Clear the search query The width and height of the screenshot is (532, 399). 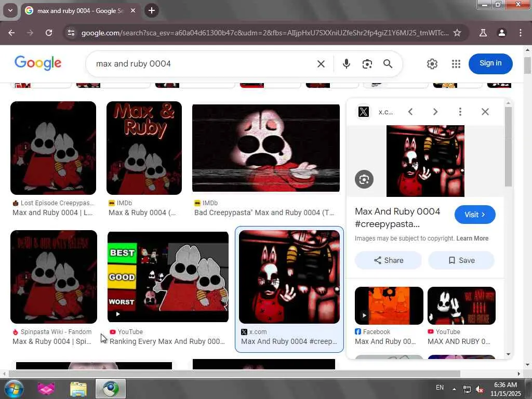pos(321,64)
